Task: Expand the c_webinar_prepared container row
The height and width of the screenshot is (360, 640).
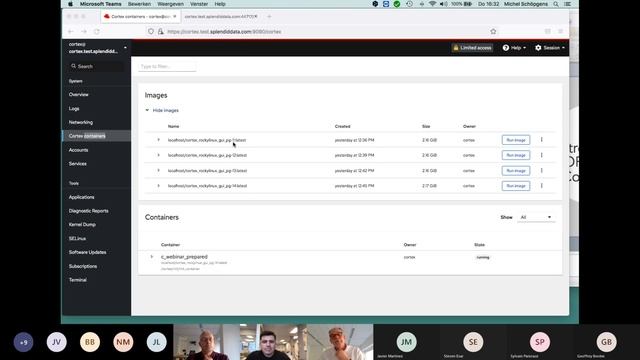Action: point(151,257)
